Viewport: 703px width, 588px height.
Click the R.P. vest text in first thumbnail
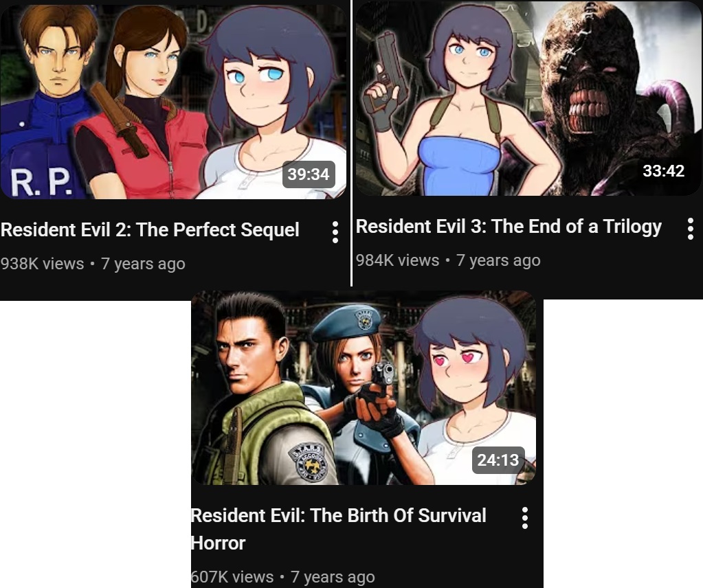point(41,183)
